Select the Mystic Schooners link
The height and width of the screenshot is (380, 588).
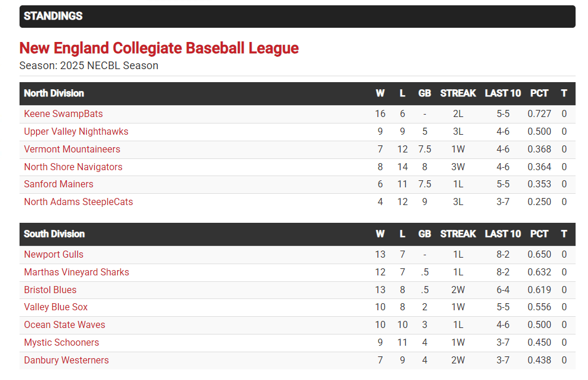[x=62, y=343]
